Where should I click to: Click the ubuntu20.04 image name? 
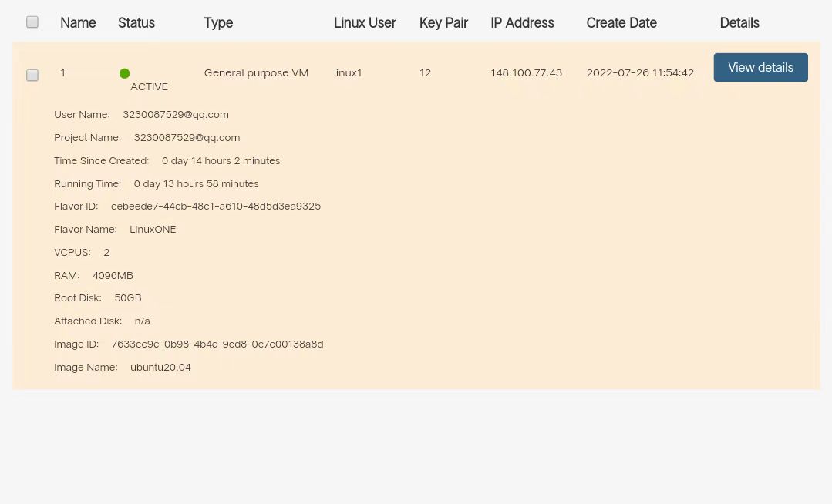pyautogui.click(x=160, y=367)
